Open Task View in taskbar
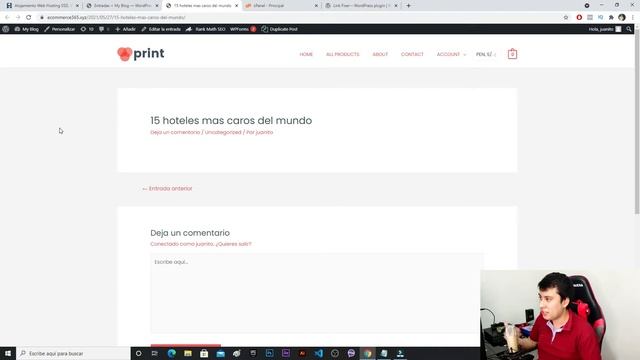640x360 pixels. 155,353
